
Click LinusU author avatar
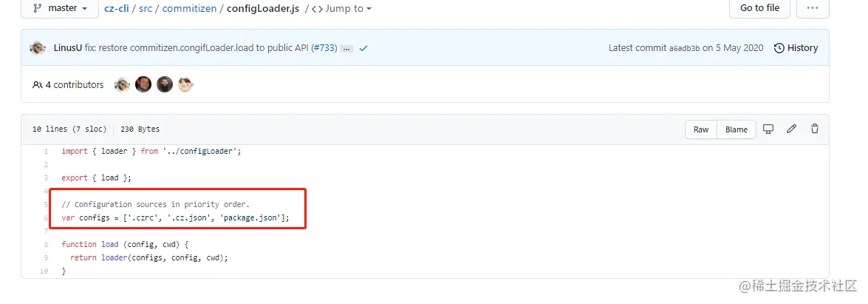(x=38, y=47)
